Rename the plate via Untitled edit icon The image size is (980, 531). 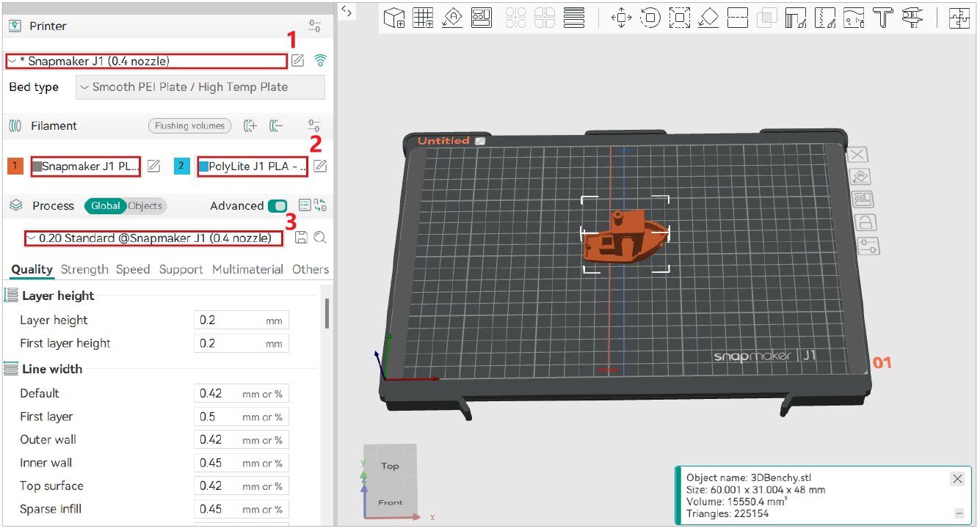click(480, 141)
